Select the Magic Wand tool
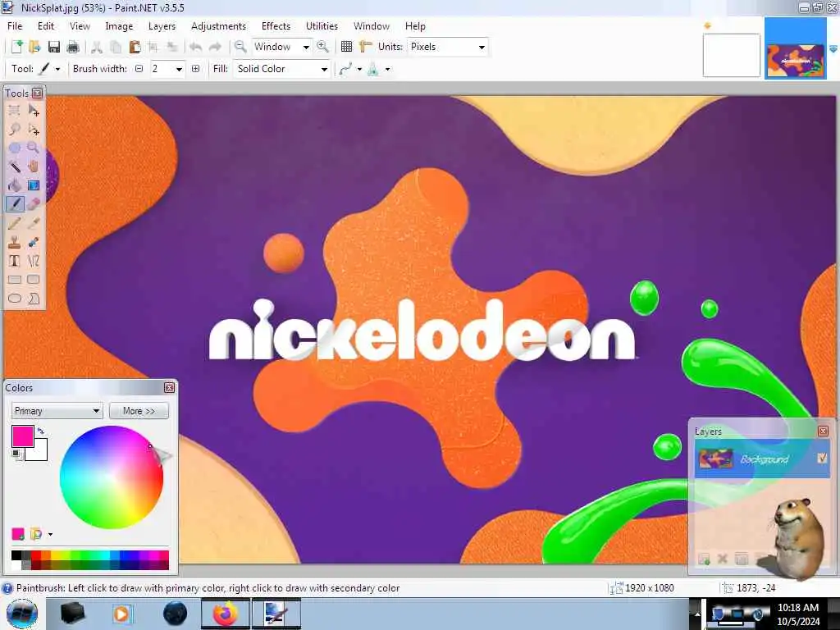Screen dimensions: 840x630 point(15,167)
